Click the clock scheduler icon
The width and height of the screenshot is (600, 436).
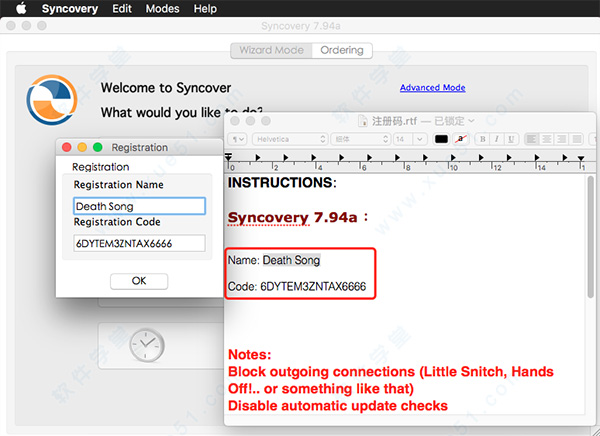pos(147,345)
